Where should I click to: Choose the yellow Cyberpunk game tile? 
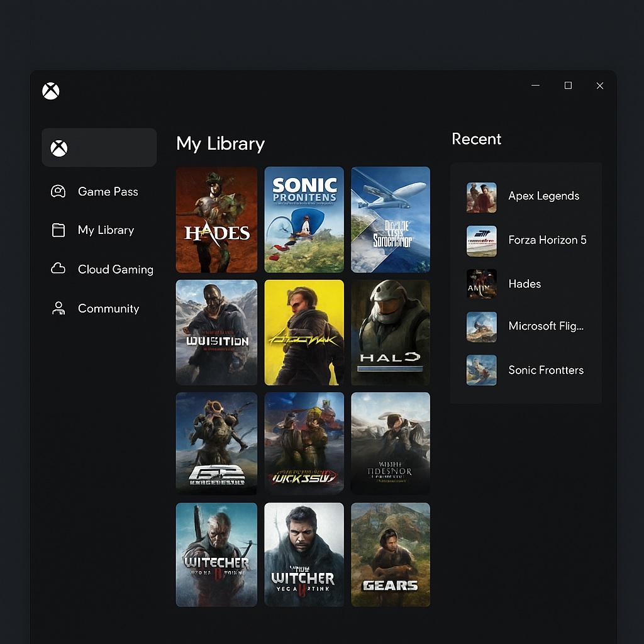click(x=304, y=332)
